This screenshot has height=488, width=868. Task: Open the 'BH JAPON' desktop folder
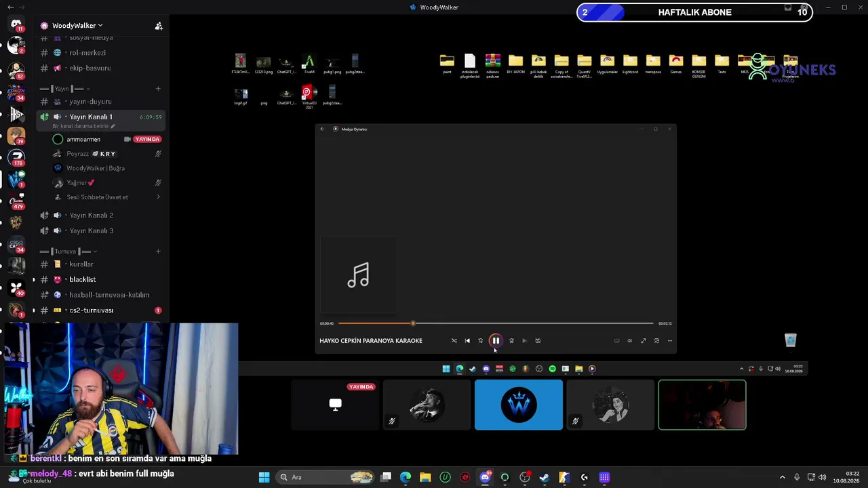coord(515,64)
